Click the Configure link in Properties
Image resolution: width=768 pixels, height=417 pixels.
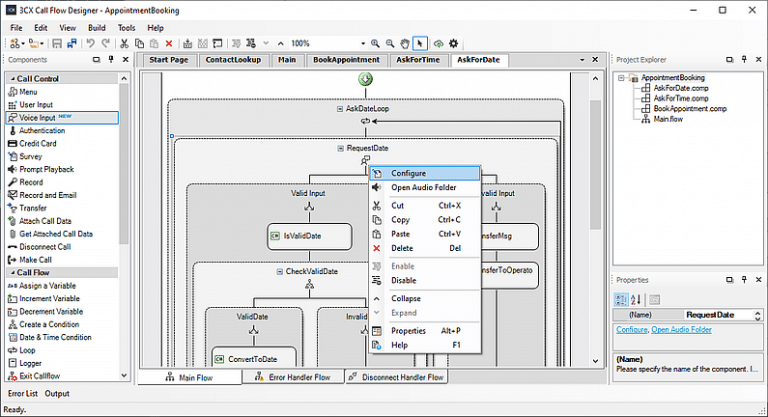631,330
